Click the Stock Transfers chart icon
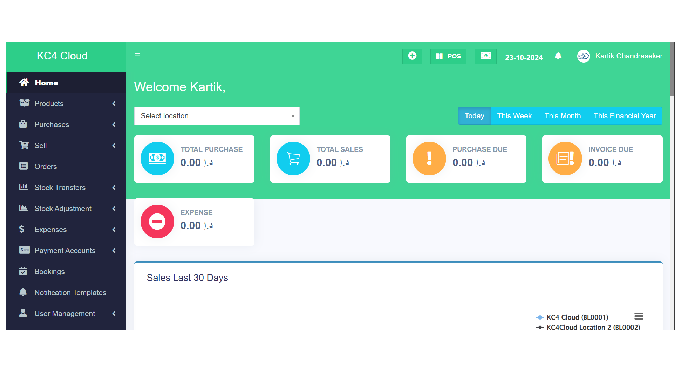The width and height of the screenshot is (680, 390). [23, 187]
